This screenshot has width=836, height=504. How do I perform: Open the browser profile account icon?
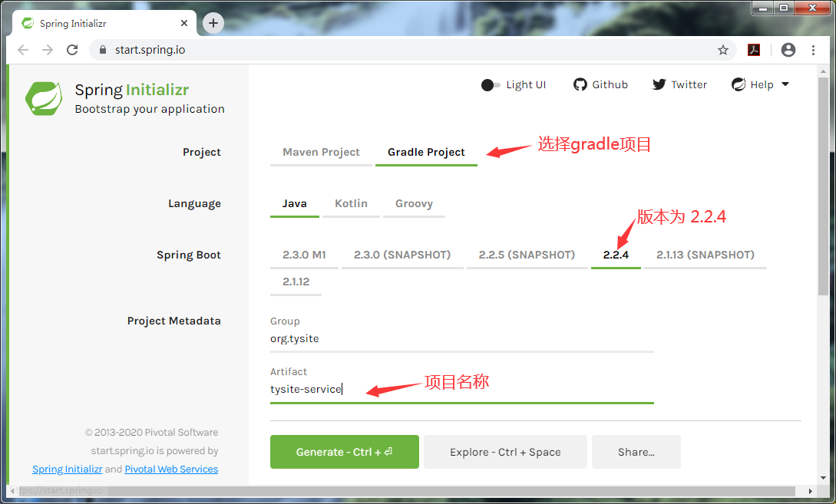pyautogui.click(x=788, y=49)
